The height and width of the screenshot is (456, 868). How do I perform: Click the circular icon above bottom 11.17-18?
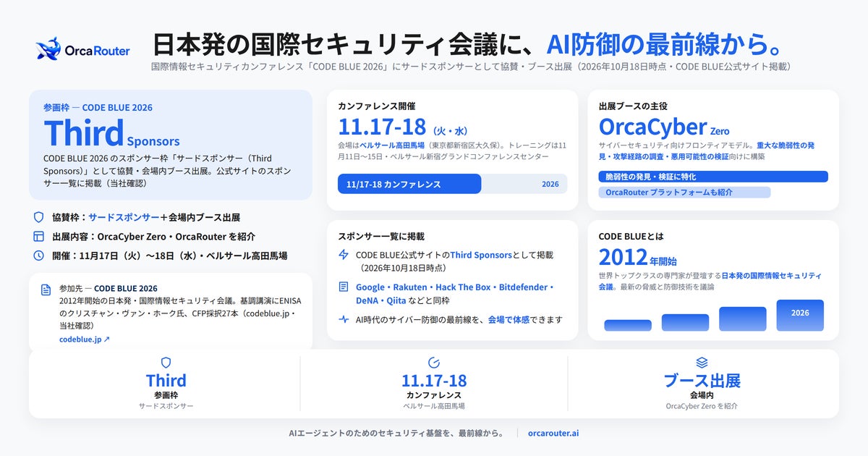coord(434,363)
